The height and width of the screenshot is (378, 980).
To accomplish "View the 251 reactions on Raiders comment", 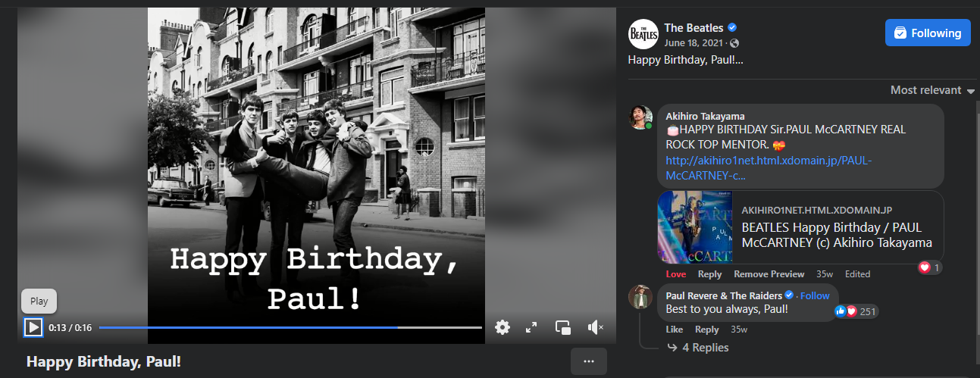I will point(856,311).
